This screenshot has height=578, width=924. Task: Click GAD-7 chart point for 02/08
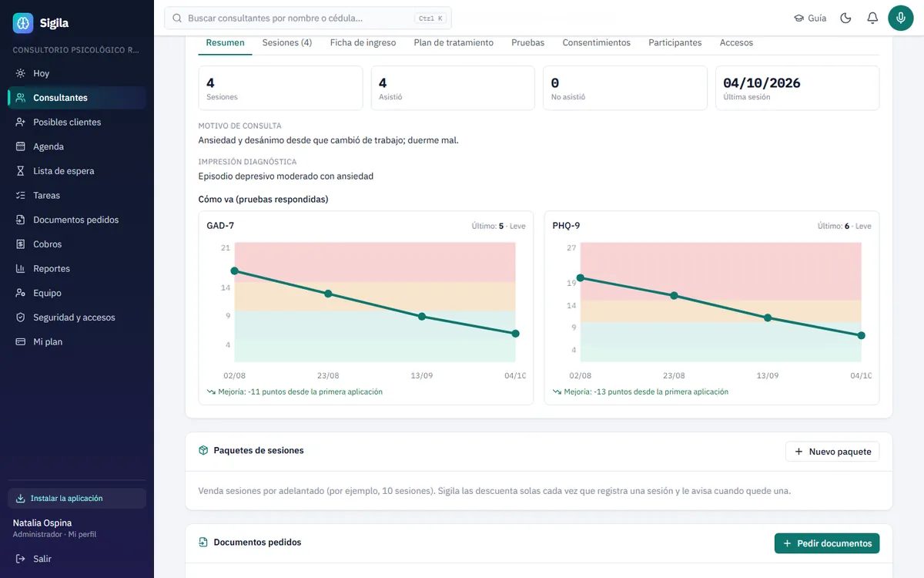coord(235,271)
